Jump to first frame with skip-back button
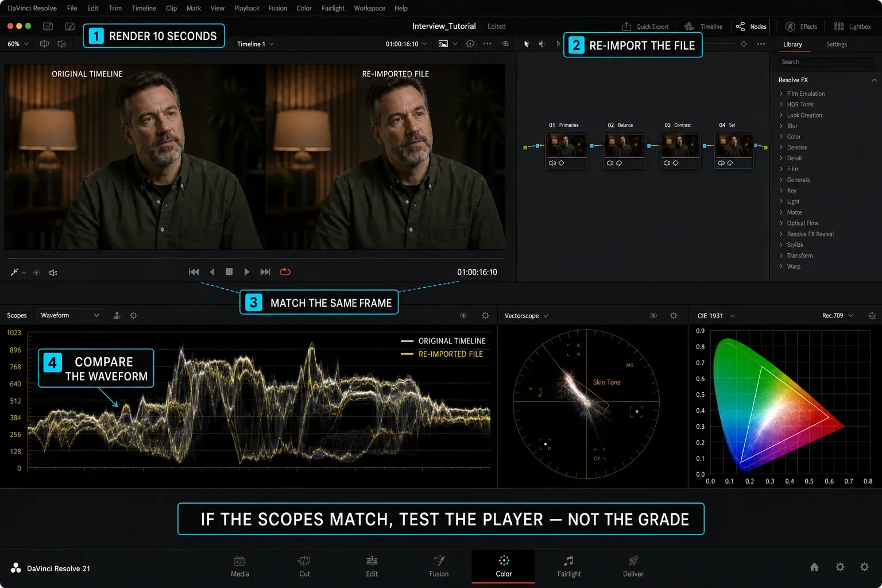 pyautogui.click(x=194, y=272)
